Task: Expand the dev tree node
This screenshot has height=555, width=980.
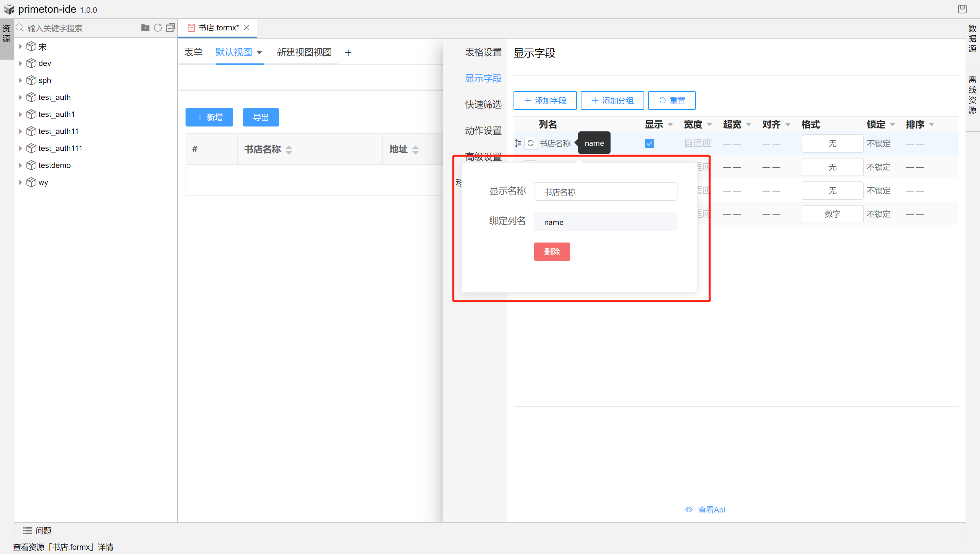Action: pos(21,63)
